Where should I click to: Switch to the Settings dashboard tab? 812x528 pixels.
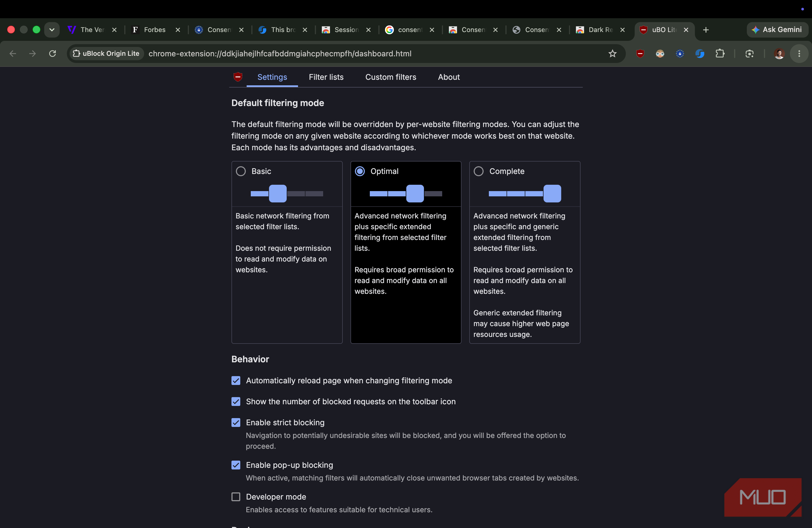coord(272,77)
